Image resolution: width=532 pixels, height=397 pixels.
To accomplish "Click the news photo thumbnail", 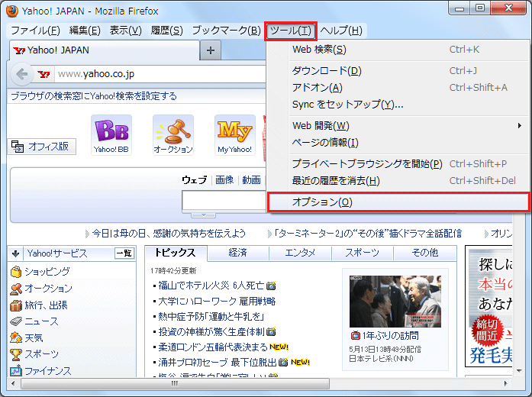I will pyautogui.click(x=395, y=302).
